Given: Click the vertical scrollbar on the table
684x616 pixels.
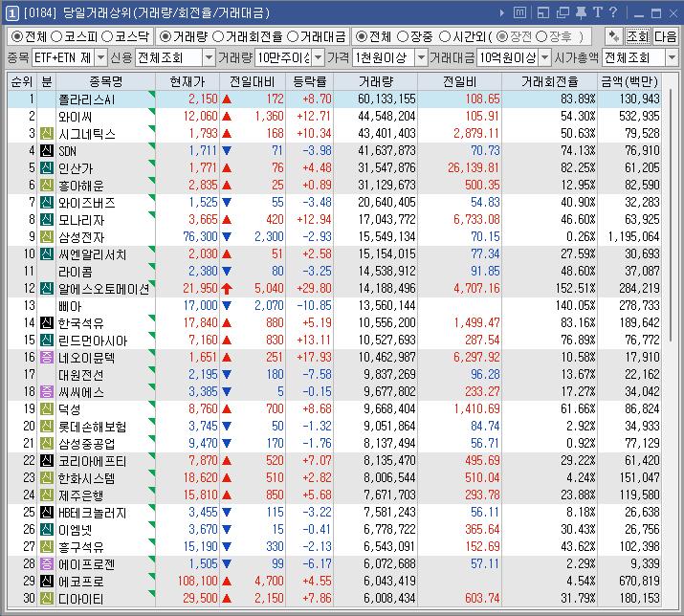Looking at the screenshot, I should click(671, 213).
